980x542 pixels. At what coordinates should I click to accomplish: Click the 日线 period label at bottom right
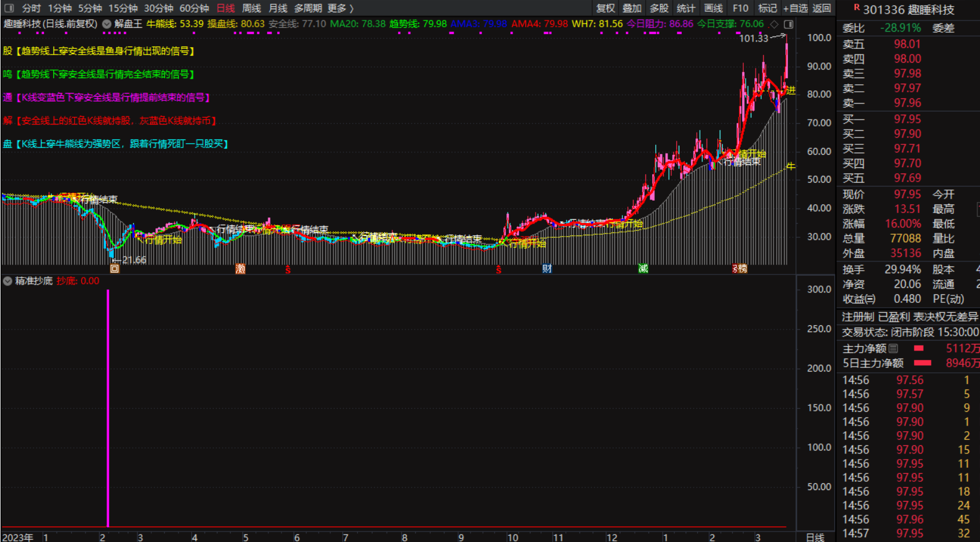pyautogui.click(x=814, y=537)
